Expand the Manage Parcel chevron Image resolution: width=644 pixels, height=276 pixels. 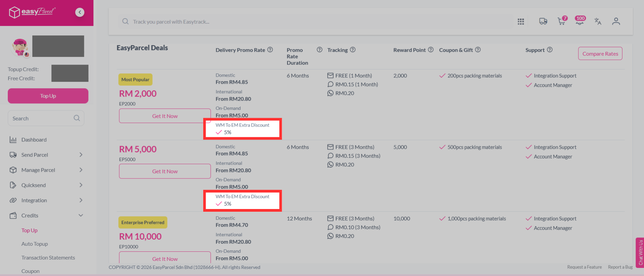[x=81, y=170]
